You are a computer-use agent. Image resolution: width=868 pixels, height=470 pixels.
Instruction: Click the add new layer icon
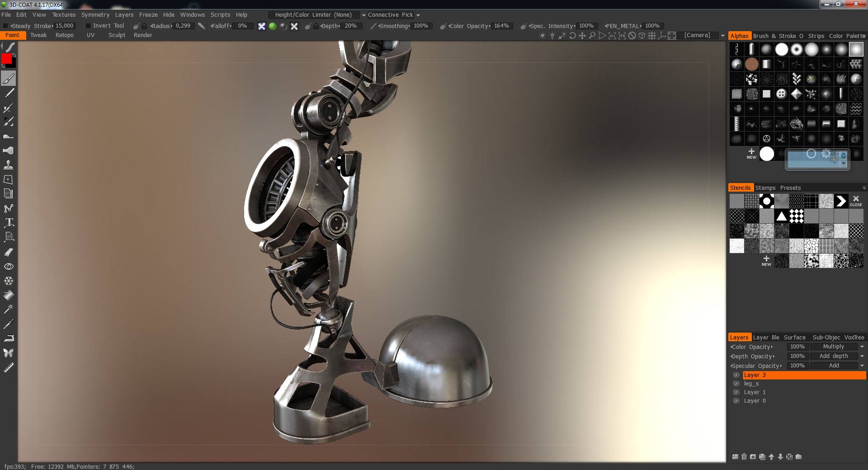[735, 457]
